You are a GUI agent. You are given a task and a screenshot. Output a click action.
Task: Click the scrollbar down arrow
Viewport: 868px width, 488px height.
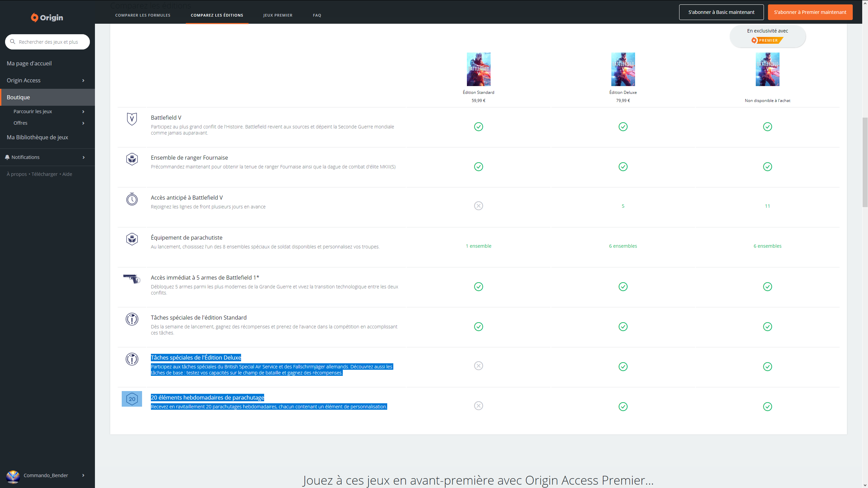point(865,485)
